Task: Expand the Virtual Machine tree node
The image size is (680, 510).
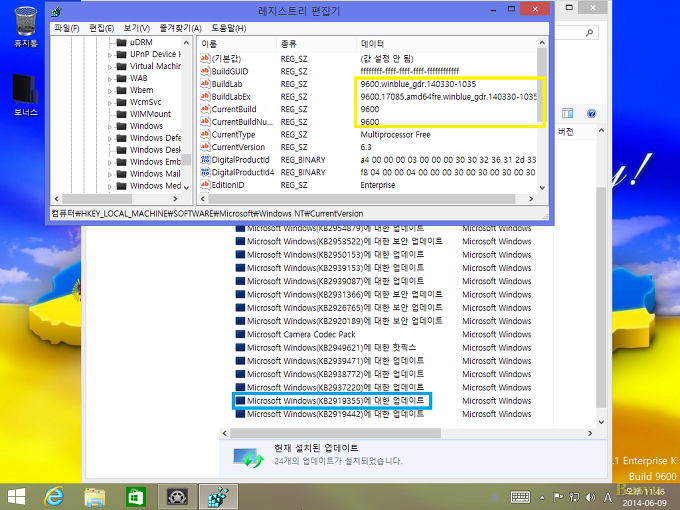Action: click(110, 67)
